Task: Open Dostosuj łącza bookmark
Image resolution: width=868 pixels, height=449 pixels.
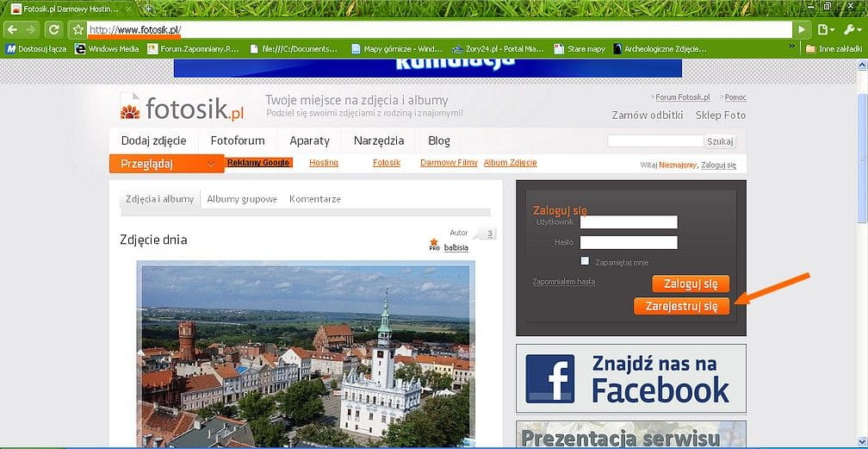Action: [36, 49]
